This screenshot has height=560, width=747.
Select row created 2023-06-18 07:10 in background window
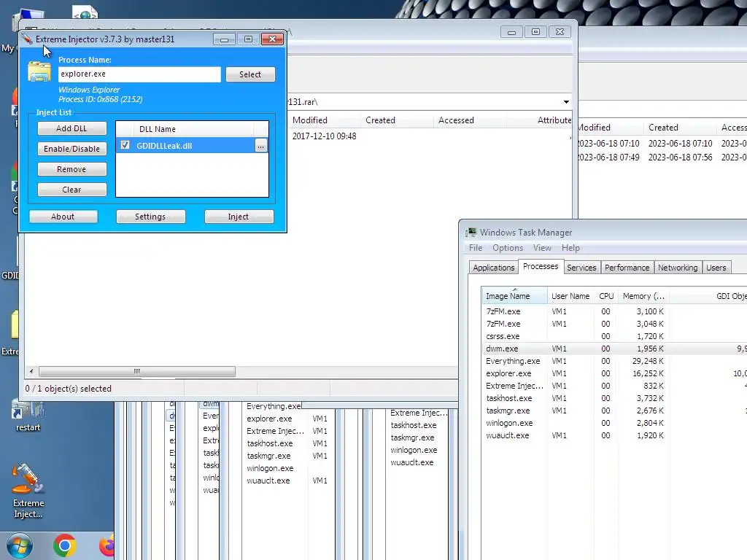(662, 144)
